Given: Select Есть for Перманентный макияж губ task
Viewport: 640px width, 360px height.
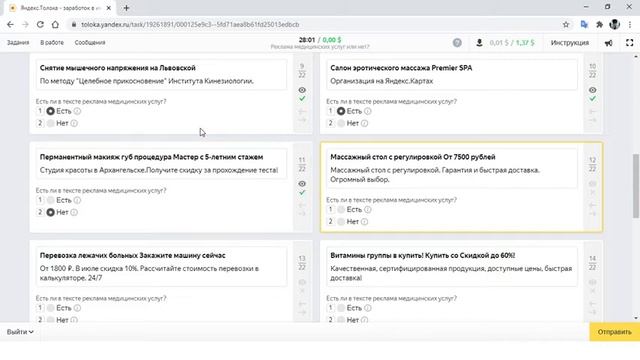Looking at the screenshot, I should 51,200.
